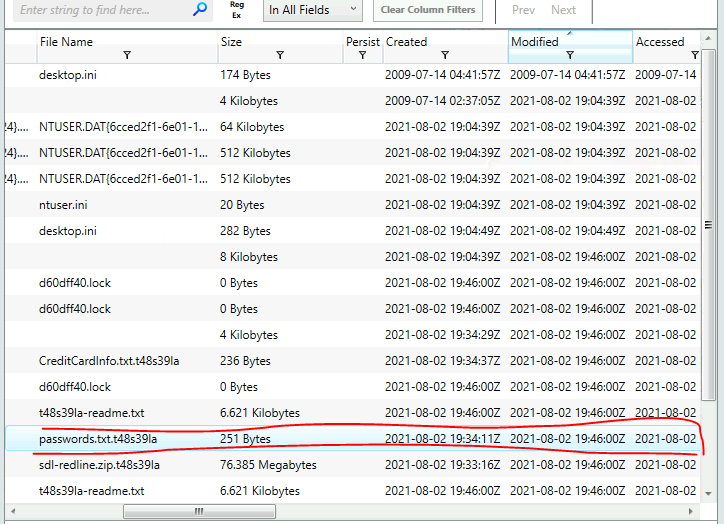This screenshot has height=524, width=724.
Task: Focus the find string input field
Action: click(x=104, y=10)
